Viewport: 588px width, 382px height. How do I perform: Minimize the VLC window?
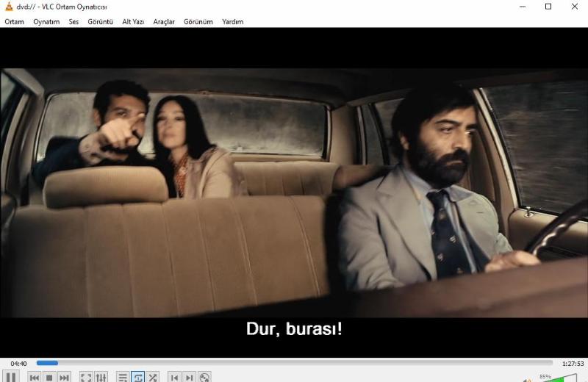click(x=523, y=7)
